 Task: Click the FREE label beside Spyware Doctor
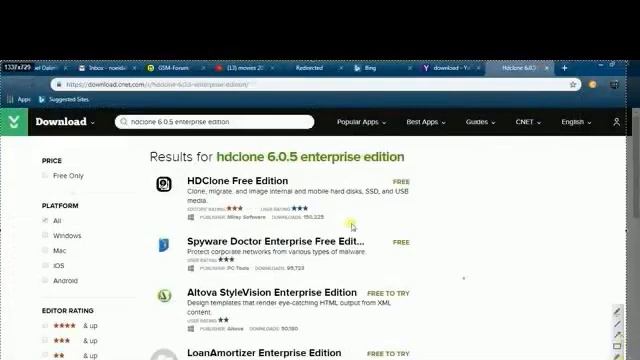pyautogui.click(x=401, y=242)
